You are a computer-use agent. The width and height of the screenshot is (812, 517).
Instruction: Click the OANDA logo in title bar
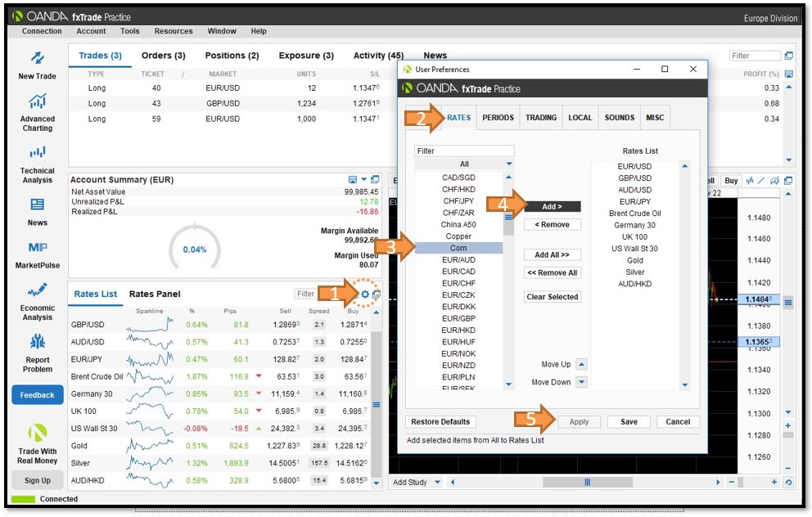pos(18,16)
